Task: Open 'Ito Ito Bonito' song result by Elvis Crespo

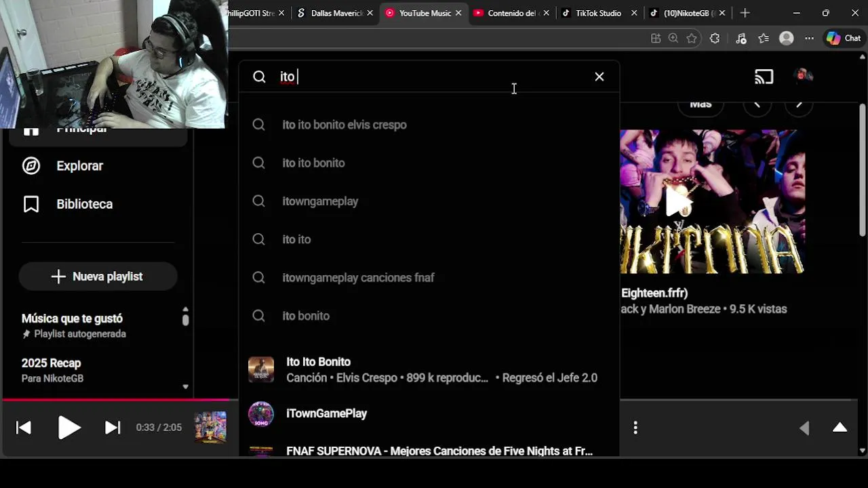Action: pos(429,369)
